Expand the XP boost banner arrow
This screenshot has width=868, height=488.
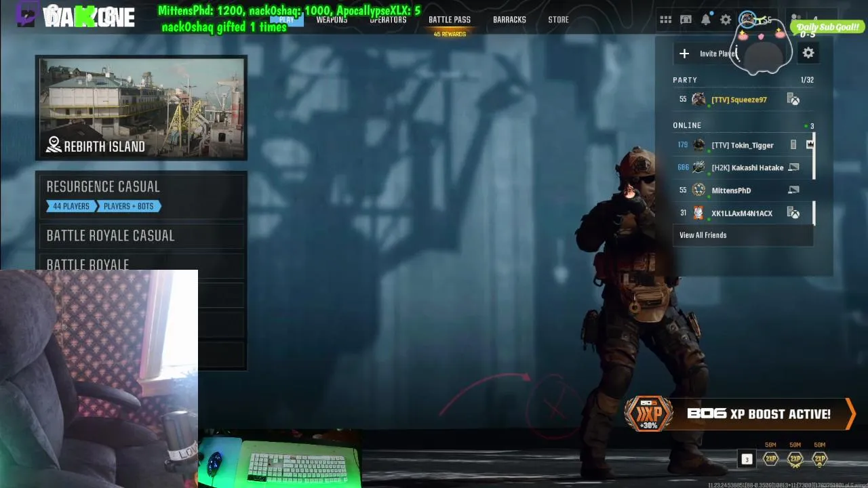(x=850, y=413)
